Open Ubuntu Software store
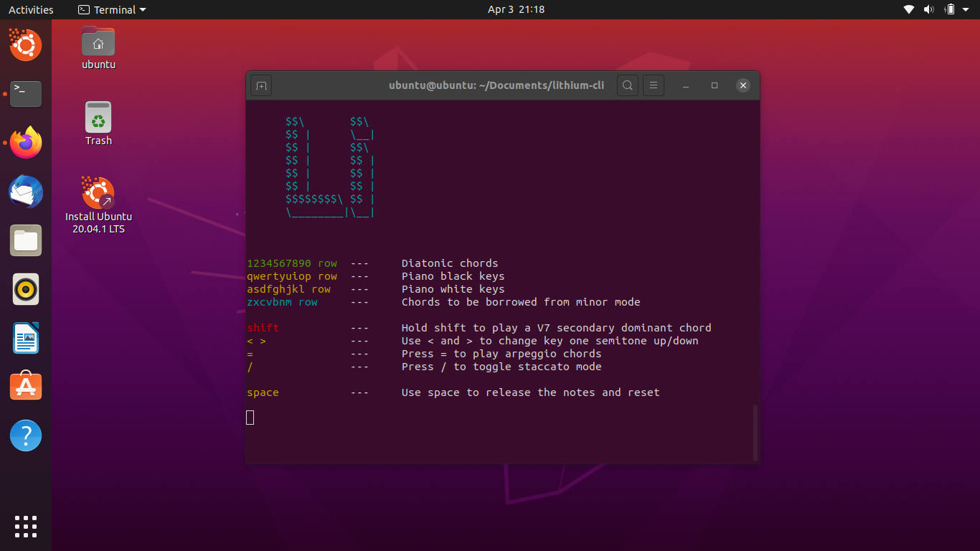The width and height of the screenshot is (980, 551). [x=26, y=387]
